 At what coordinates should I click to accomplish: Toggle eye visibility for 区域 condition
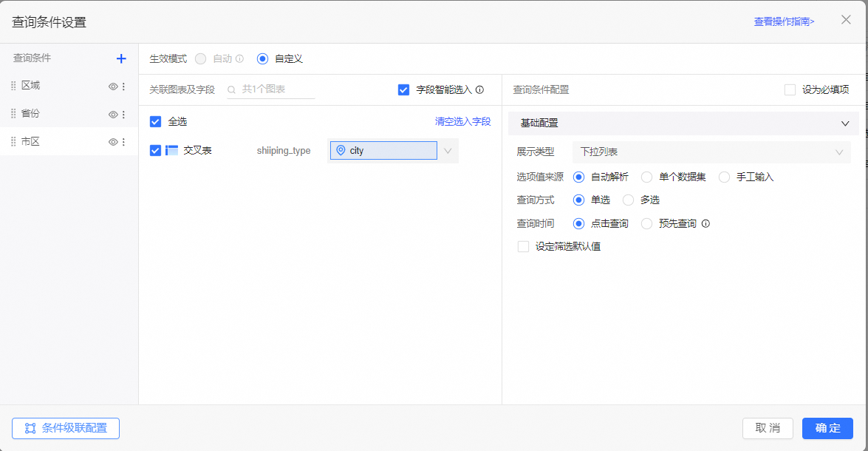click(113, 87)
